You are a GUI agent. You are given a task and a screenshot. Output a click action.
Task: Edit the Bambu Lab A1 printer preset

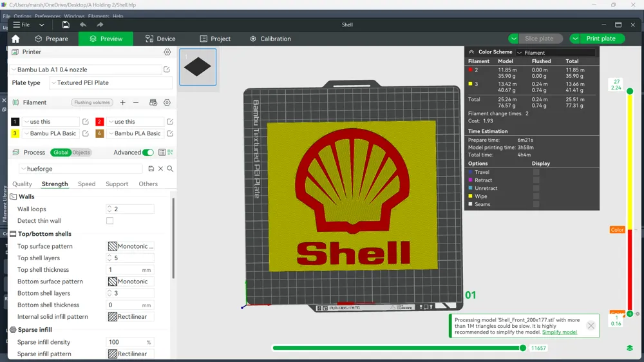[x=167, y=70]
